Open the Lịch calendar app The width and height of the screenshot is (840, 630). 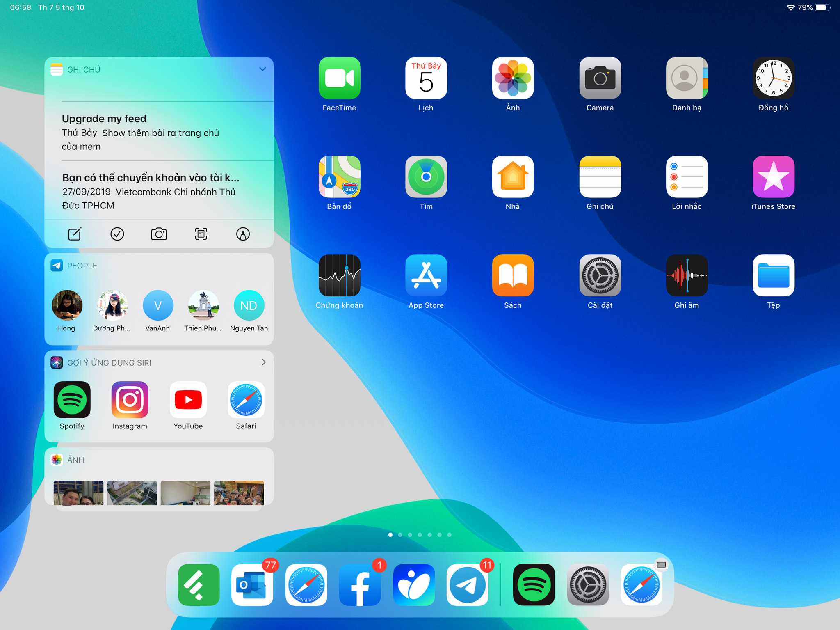pos(426,78)
